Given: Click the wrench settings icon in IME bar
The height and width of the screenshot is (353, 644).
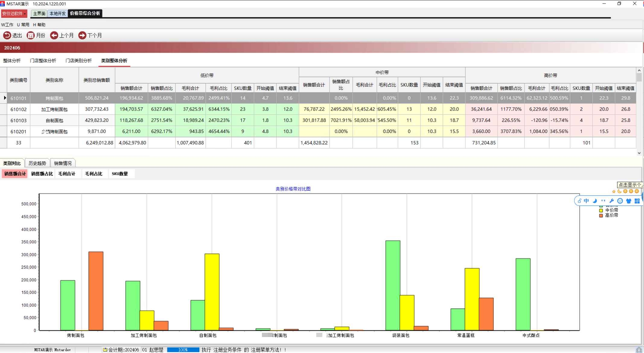Looking at the screenshot, I should (x=612, y=201).
